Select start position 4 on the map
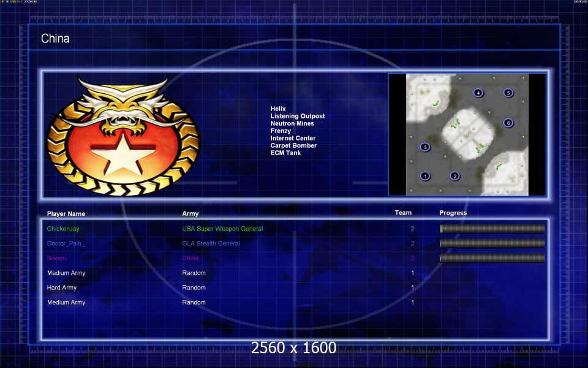 (x=478, y=93)
